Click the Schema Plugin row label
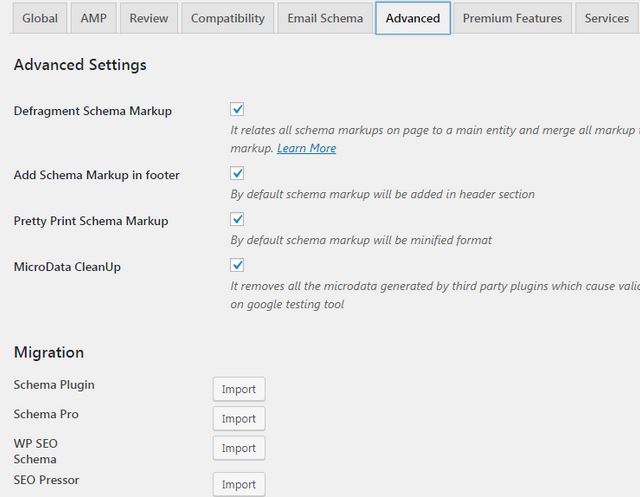The height and width of the screenshot is (497, 640). click(54, 385)
